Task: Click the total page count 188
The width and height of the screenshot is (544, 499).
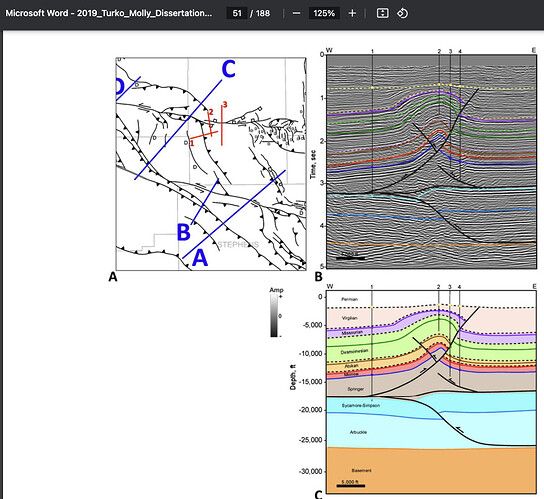Action: point(263,13)
